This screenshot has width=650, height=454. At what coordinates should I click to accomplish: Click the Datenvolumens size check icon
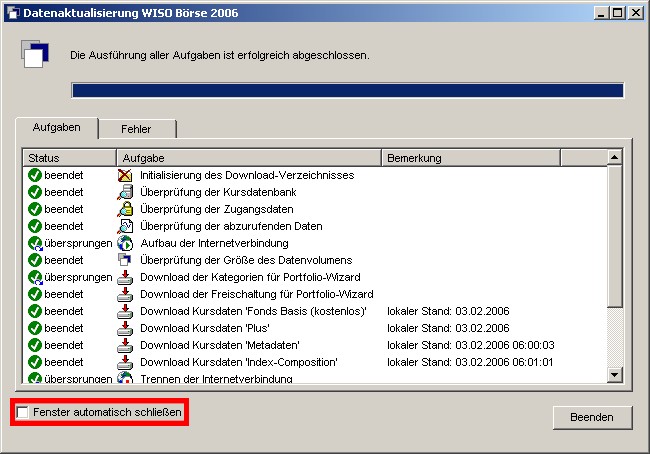(x=125, y=260)
